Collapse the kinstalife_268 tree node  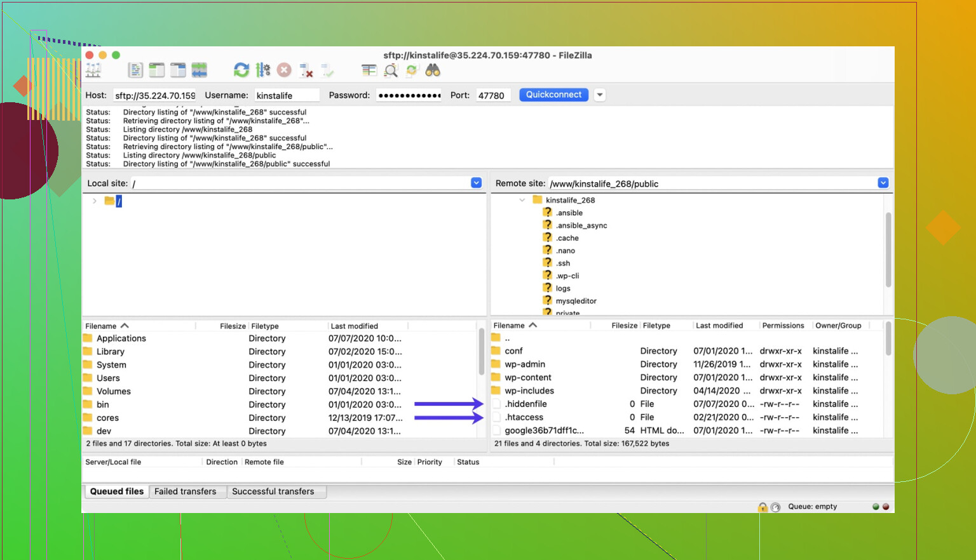point(522,199)
